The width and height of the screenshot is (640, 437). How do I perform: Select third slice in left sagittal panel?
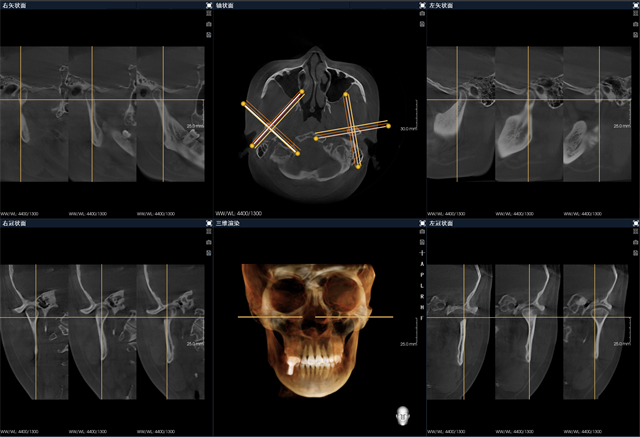[x=597, y=114]
